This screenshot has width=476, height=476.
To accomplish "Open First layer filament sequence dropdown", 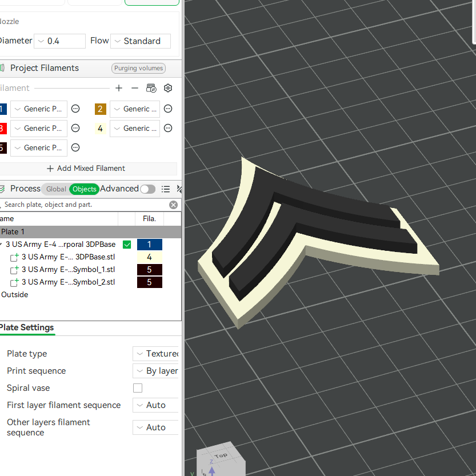I will 155,405.
